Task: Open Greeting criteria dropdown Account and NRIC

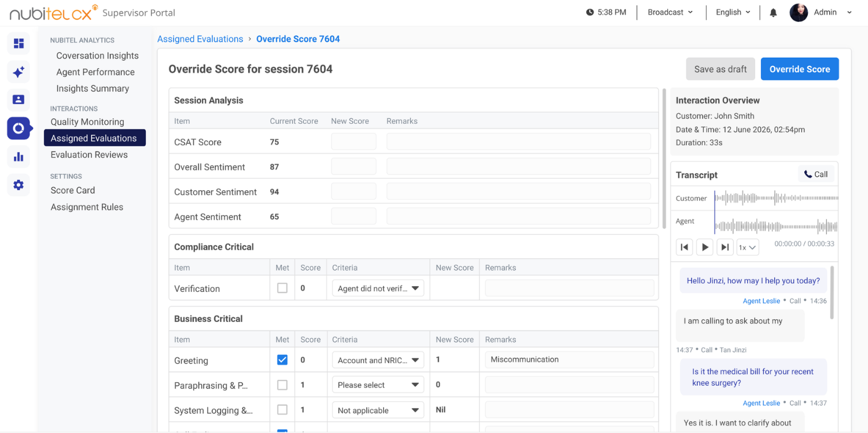Action: click(378, 360)
